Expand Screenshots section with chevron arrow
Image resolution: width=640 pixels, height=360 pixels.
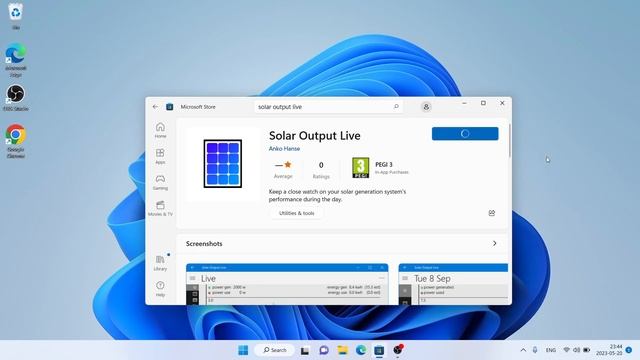pyautogui.click(x=494, y=243)
